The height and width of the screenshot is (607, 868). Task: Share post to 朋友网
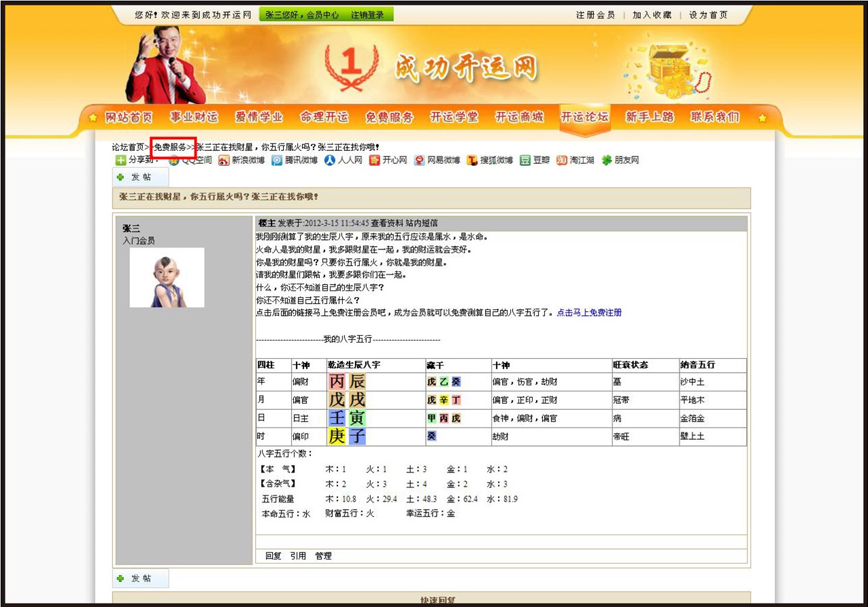click(x=620, y=160)
